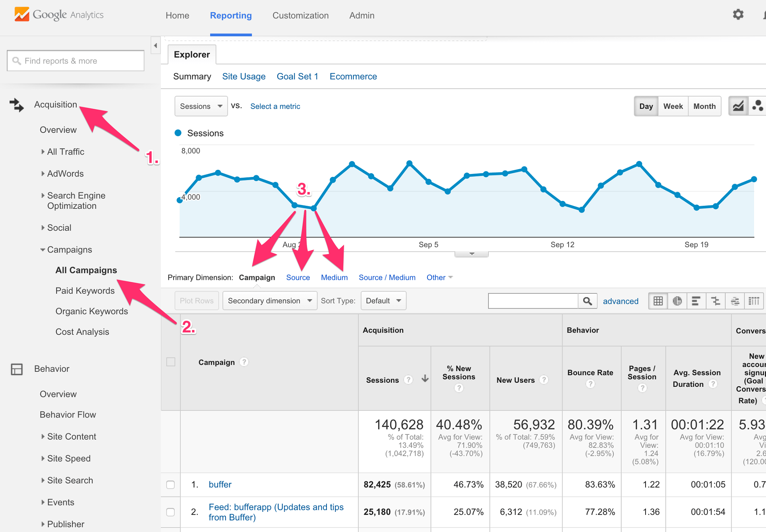This screenshot has width=766, height=532.
Task: Select the data table view icon
Action: pos(658,301)
